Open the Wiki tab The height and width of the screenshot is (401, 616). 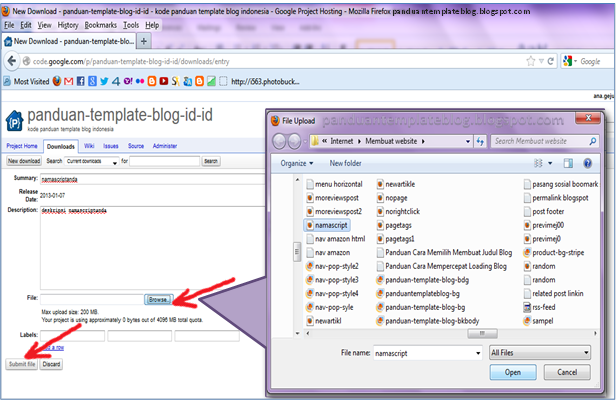coord(89,146)
